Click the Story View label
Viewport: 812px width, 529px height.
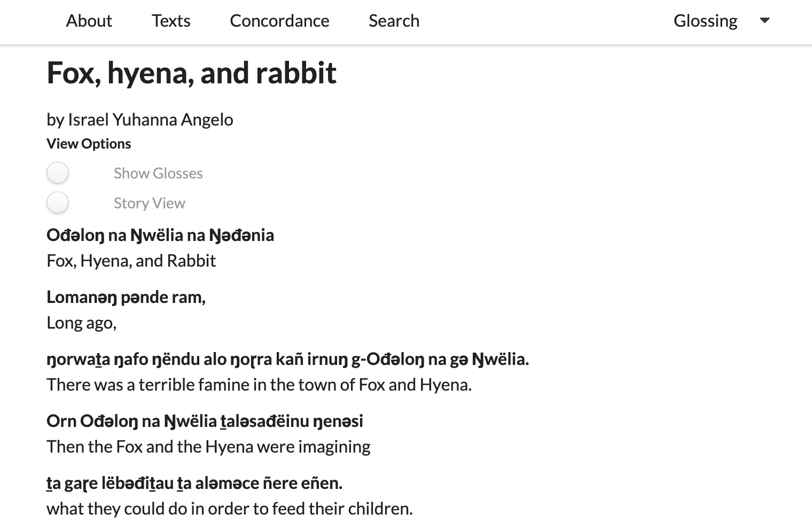[150, 203]
